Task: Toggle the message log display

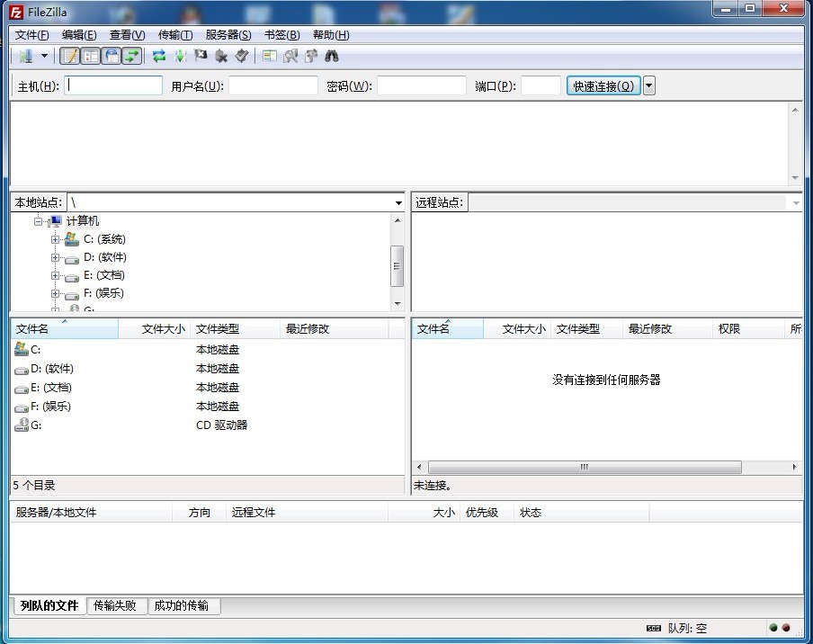Action: point(70,57)
